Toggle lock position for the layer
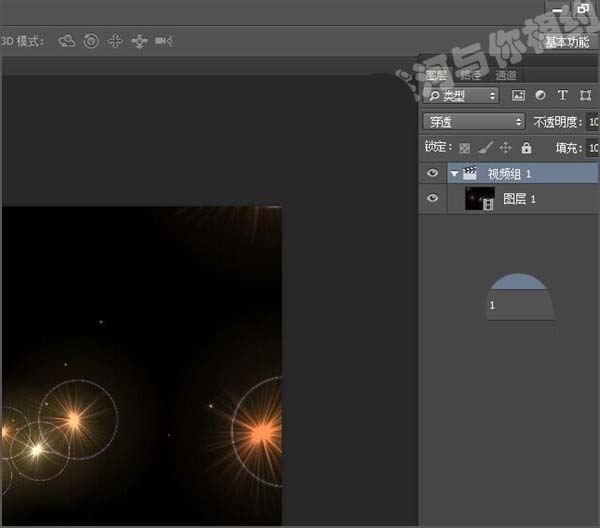This screenshot has height=528, width=600. tap(505, 148)
